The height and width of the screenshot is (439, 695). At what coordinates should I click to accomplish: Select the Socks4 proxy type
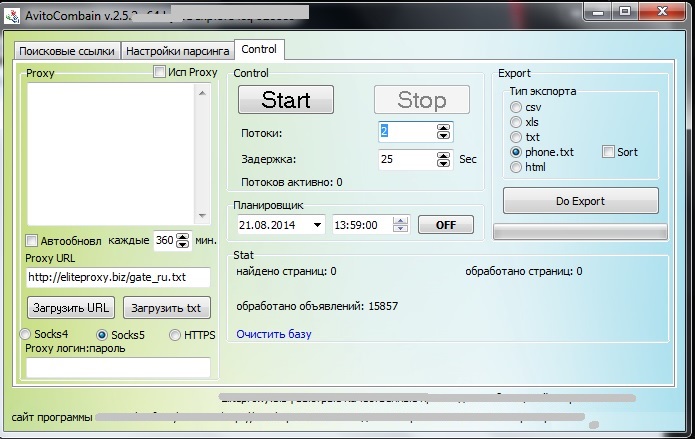tap(26, 334)
